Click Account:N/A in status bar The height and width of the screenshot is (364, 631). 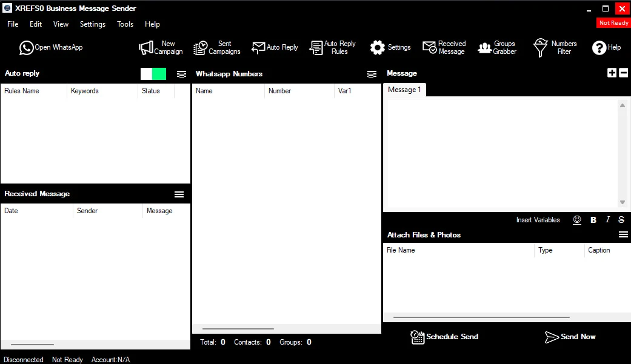click(x=111, y=360)
